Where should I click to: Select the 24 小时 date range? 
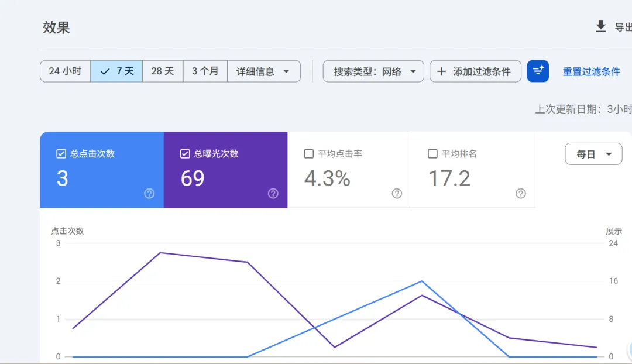coord(66,71)
